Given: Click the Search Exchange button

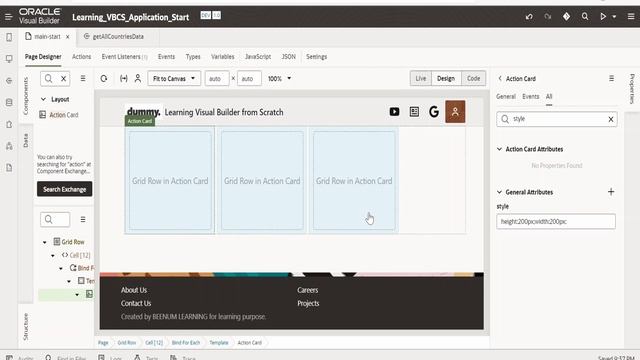Looking at the screenshot, I should [64, 189].
